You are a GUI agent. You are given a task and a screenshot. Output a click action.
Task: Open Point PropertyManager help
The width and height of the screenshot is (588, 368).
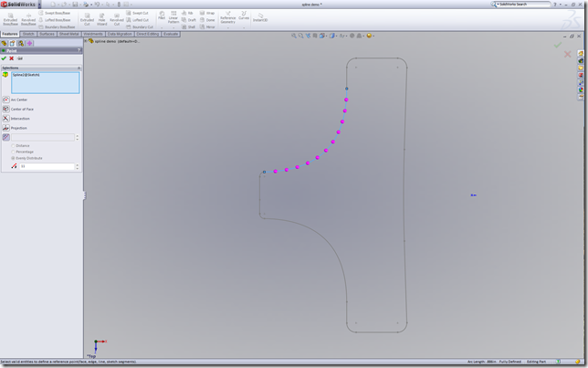click(79, 50)
